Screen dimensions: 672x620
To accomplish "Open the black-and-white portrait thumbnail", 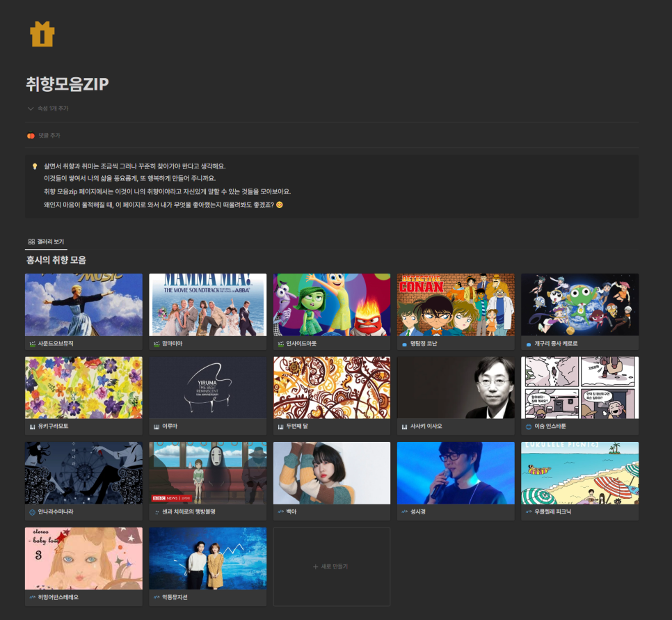I will pyautogui.click(x=456, y=388).
